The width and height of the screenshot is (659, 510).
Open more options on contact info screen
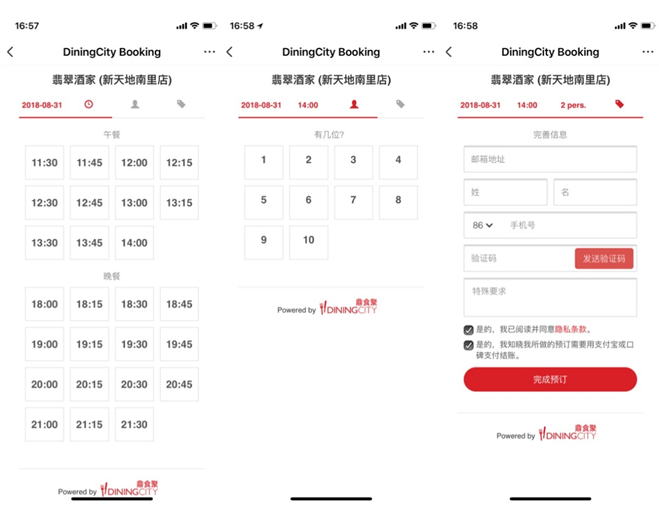click(x=648, y=52)
